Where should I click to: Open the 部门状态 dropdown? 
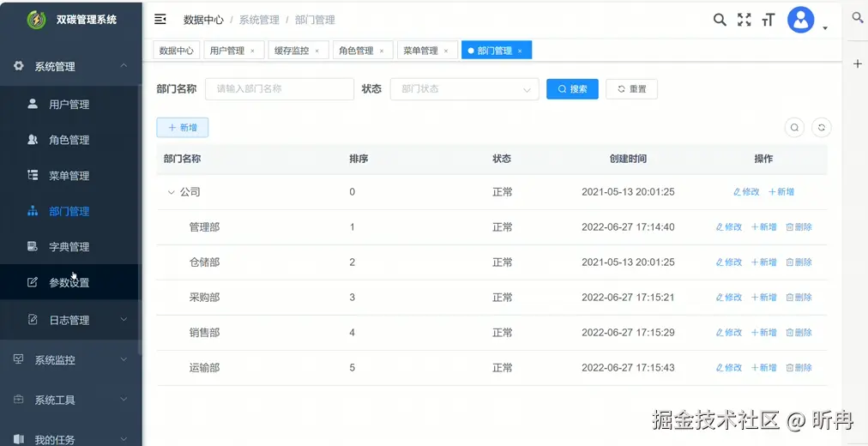click(x=464, y=88)
